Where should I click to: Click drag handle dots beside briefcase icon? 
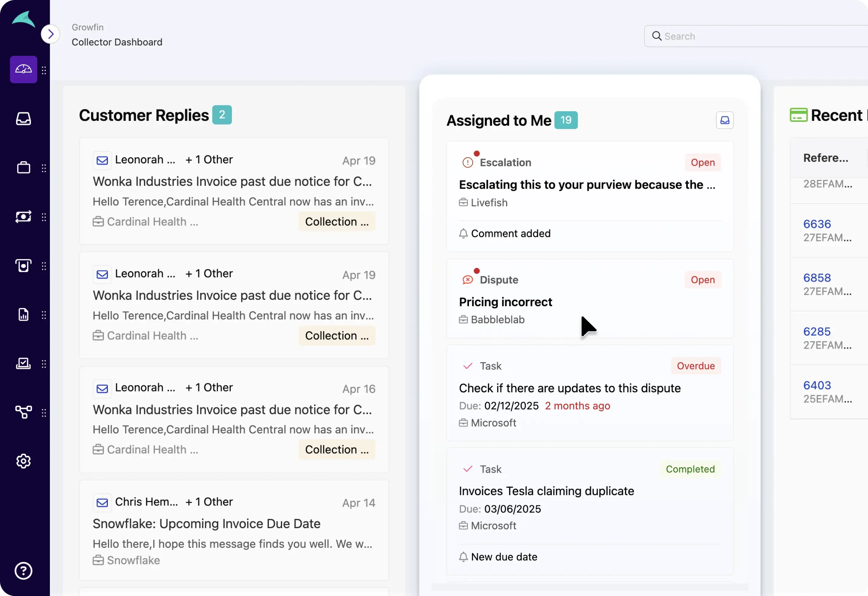[x=44, y=168]
